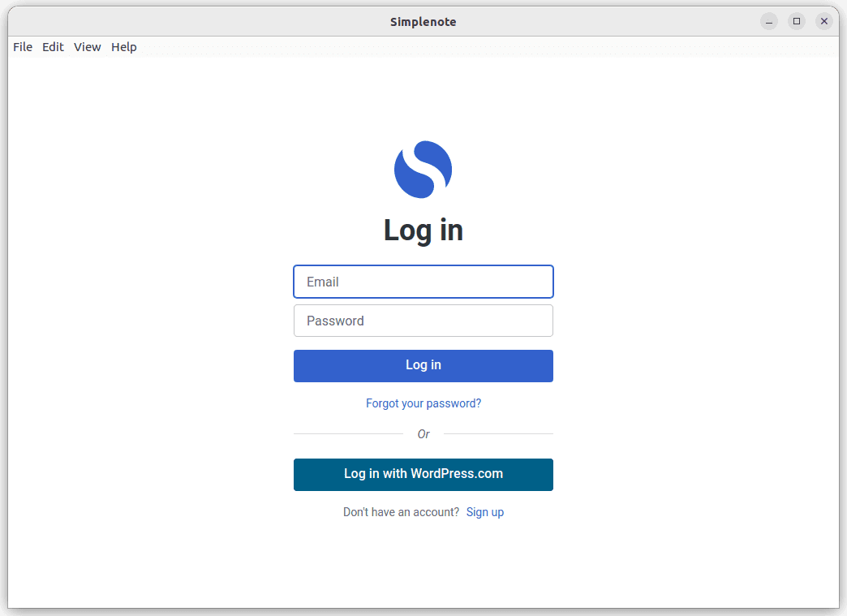Viewport: 847px width, 616px height.
Task: Click the Simplenote title bar
Action: (x=423, y=21)
